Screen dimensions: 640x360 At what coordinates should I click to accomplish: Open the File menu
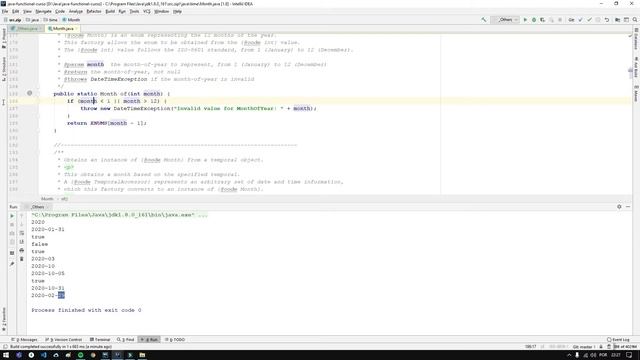click(5, 11)
